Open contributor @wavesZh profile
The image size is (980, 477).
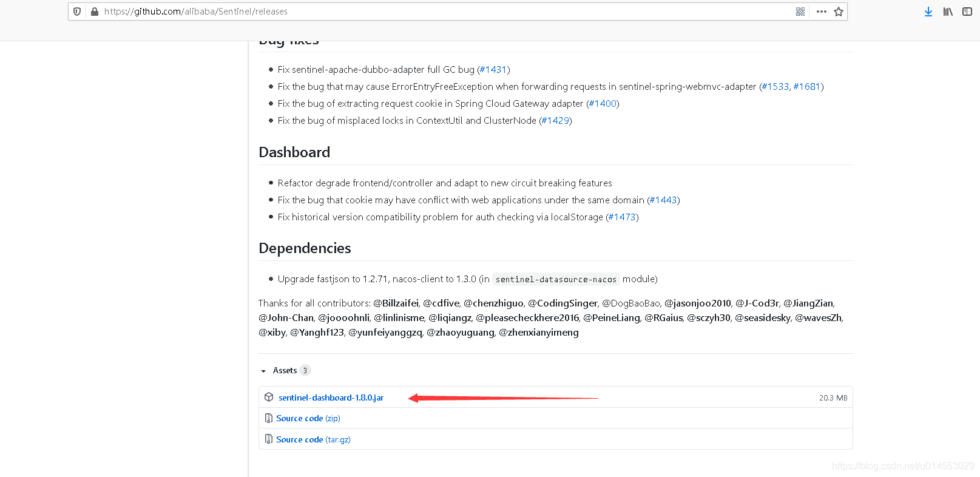[818, 318]
